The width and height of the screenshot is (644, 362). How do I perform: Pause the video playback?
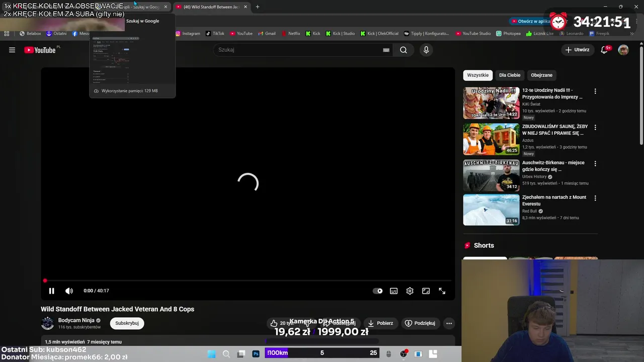click(x=51, y=291)
